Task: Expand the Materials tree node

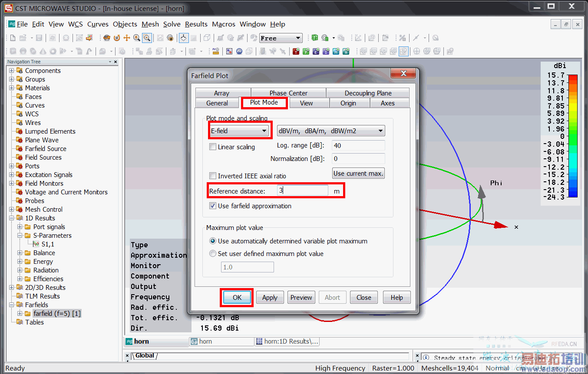Action: point(12,88)
